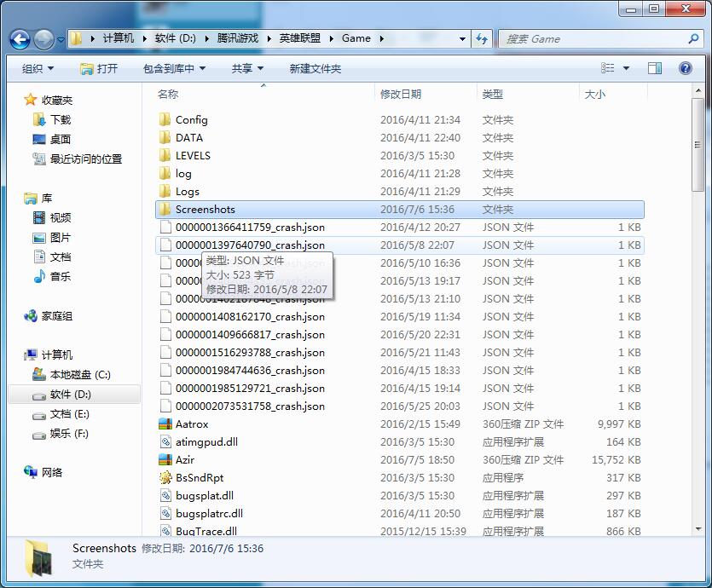
Task: Sort by the 类型 column header
Action: [492, 95]
